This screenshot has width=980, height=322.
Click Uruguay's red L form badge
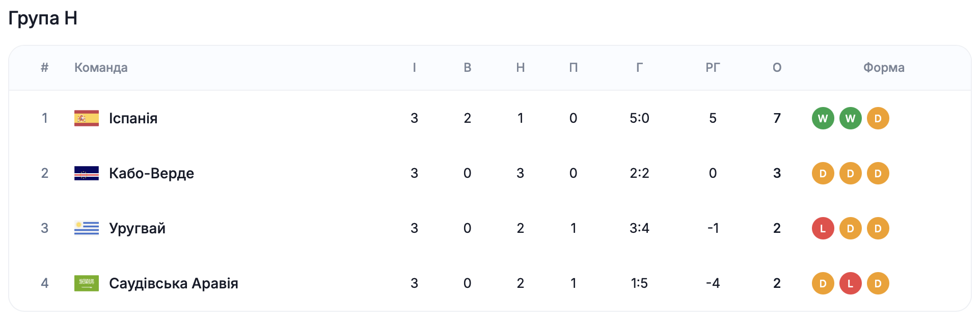click(823, 228)
